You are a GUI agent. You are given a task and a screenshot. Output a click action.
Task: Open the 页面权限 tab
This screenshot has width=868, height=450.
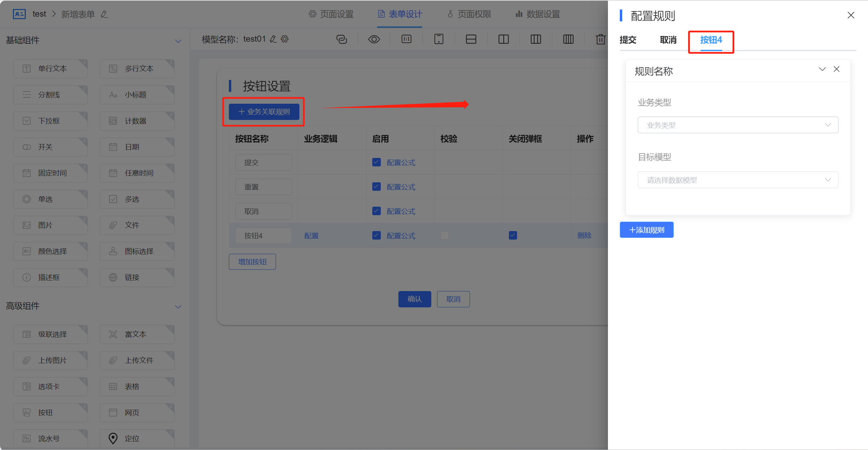click(469, 14)
